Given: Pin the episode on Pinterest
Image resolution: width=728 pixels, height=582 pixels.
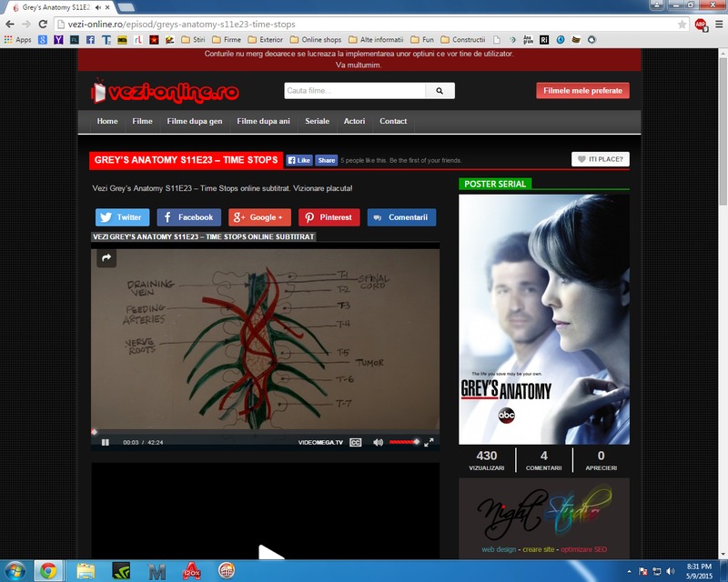Looking at the screenshot, I should (329, 217).
